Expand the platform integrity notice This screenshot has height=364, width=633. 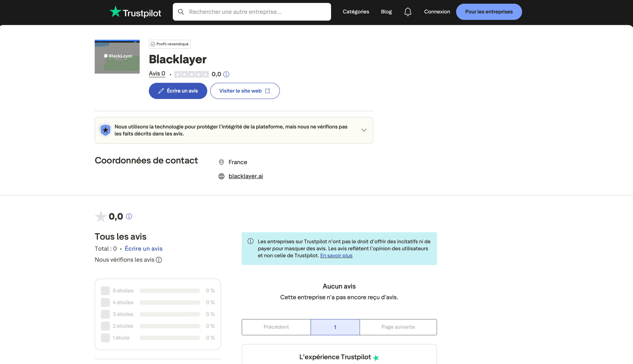364,130
